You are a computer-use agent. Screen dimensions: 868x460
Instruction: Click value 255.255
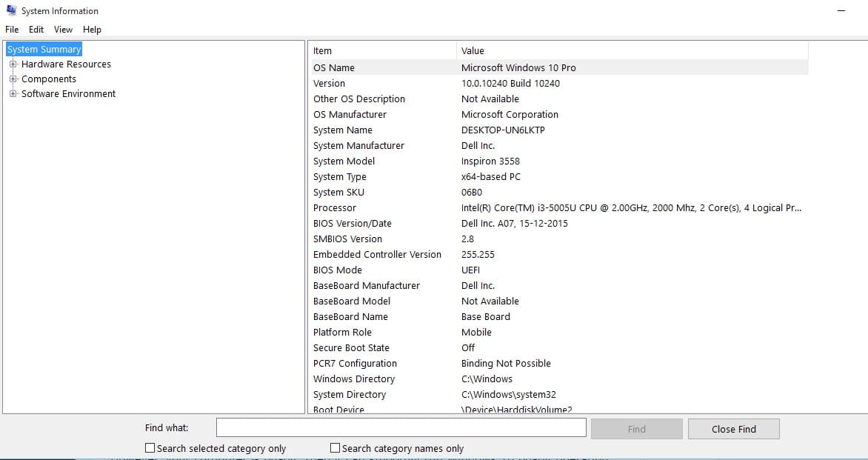(478, 254)
